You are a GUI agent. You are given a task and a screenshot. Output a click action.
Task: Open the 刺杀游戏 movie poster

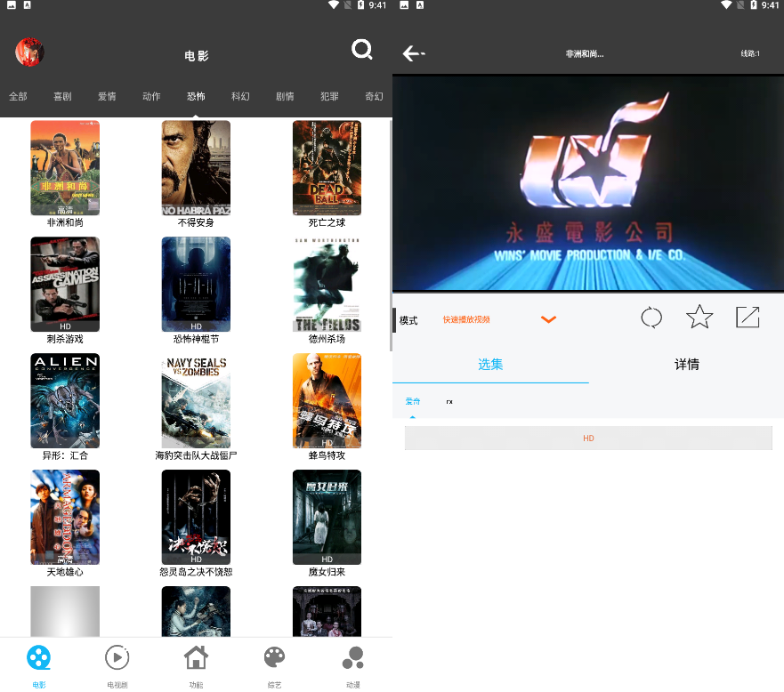tap(65, 284)
